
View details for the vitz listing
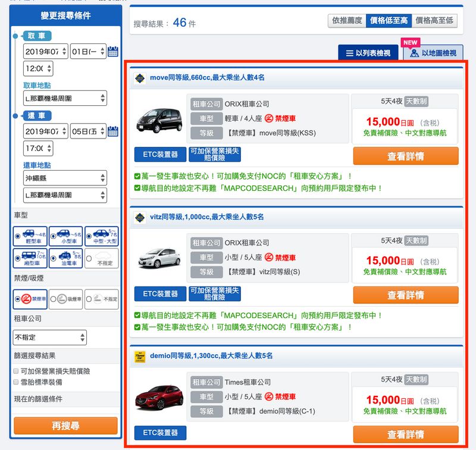click(406, 295)
